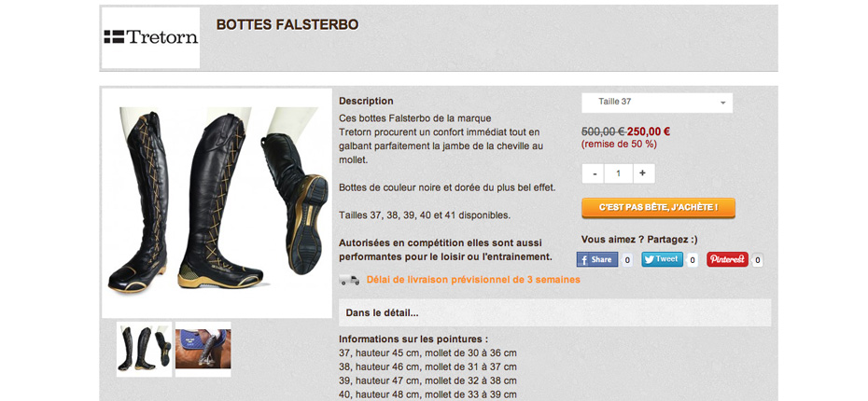Click the quantity input field
Image resolution: width=868 pixels, height=401 pixels.
619,173
